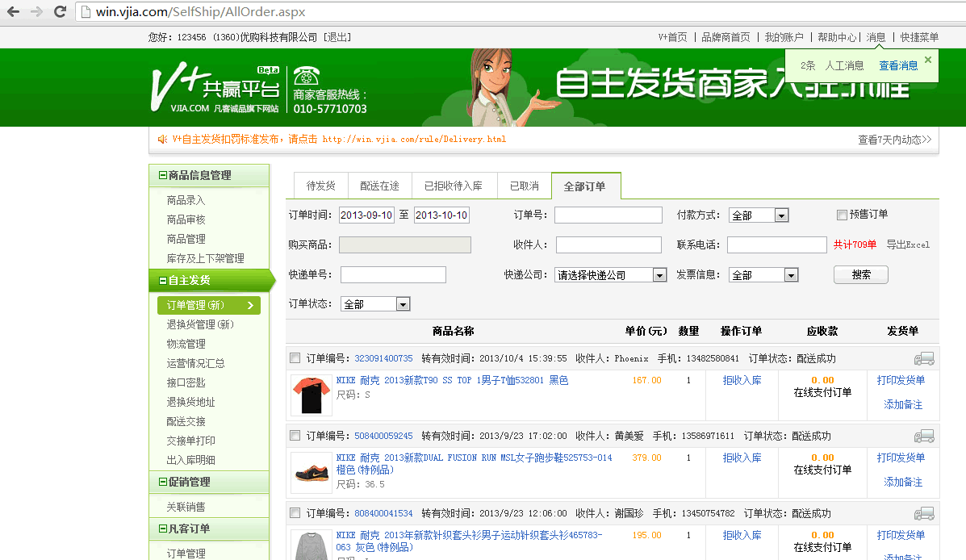This screenshot has height=560, width=966.
Task: Click 查看7天内动态 link
Action: tap(894, 140)
